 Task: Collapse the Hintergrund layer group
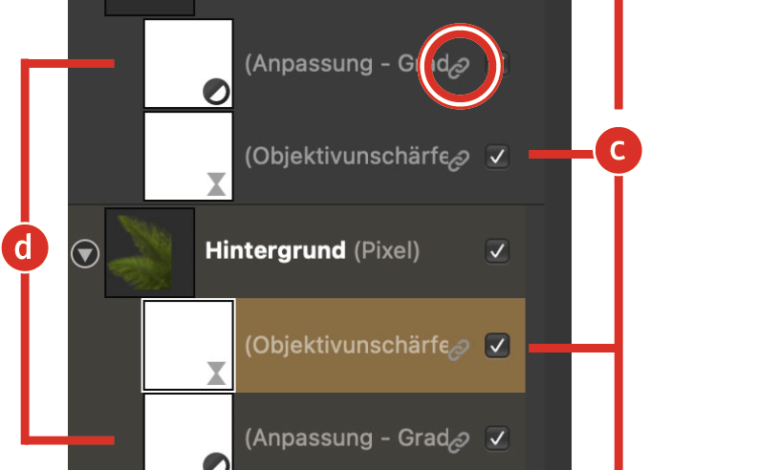(x=85, y=254)
